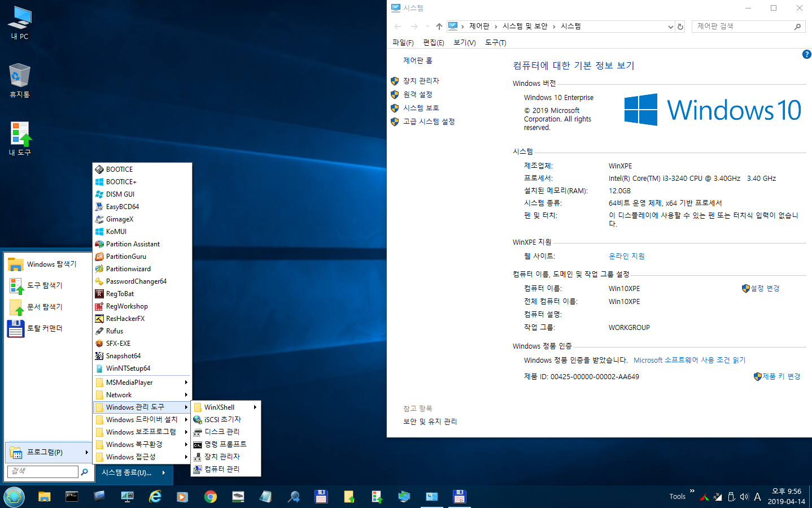Open 도구 탐색기 from start menu
This screenshot has width=812, height=508.
point(48,285)
